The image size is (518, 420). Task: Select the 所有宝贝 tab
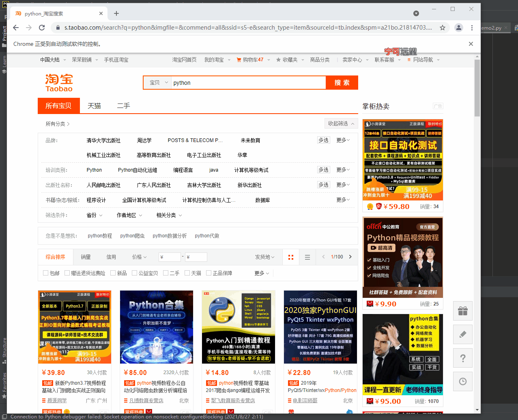pyautogui.click(x=58, y=106)
